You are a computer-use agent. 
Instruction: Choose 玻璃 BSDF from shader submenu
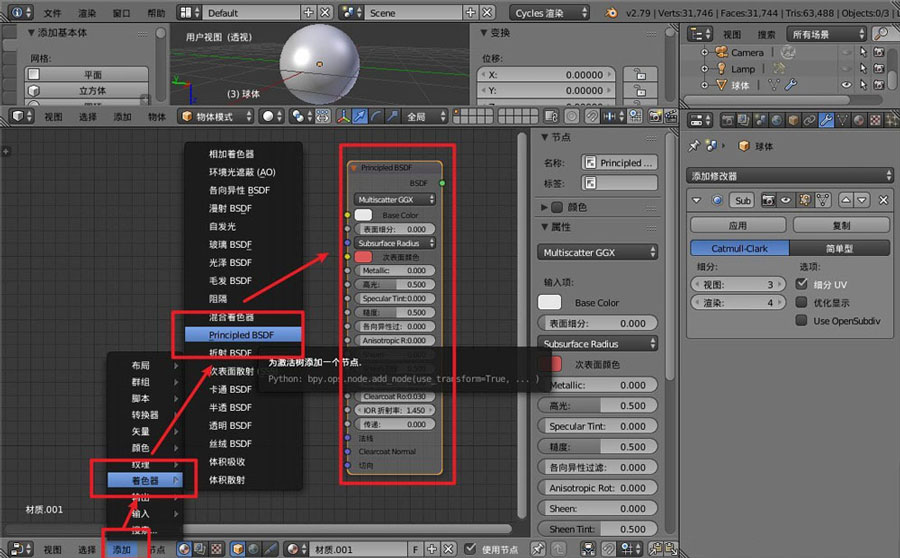[230, 244]
